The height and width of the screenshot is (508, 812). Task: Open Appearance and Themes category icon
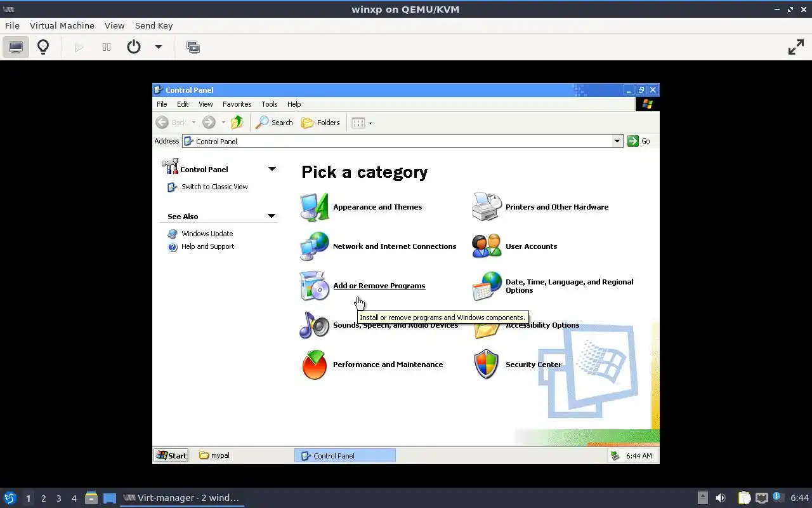click(315, 207)
